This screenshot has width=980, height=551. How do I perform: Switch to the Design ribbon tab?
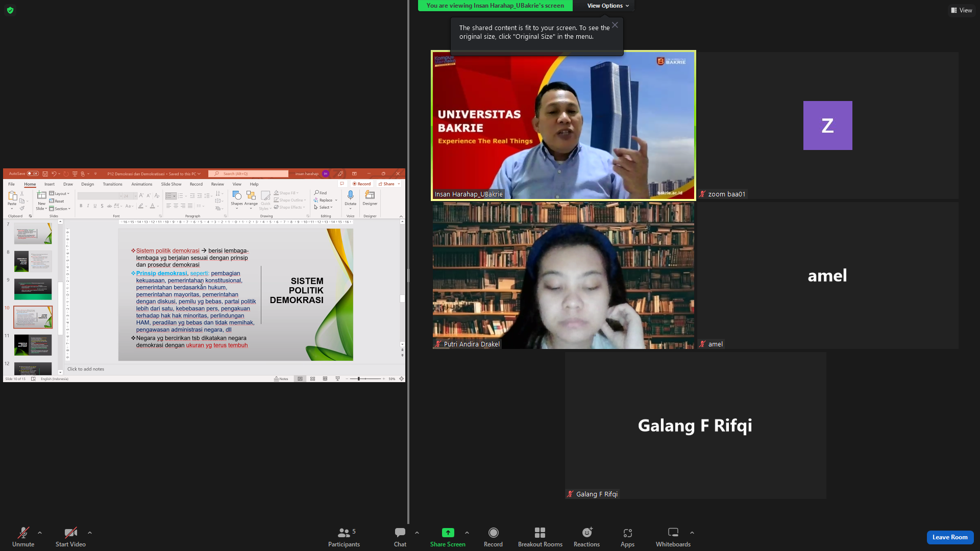[x=88, y=184]
